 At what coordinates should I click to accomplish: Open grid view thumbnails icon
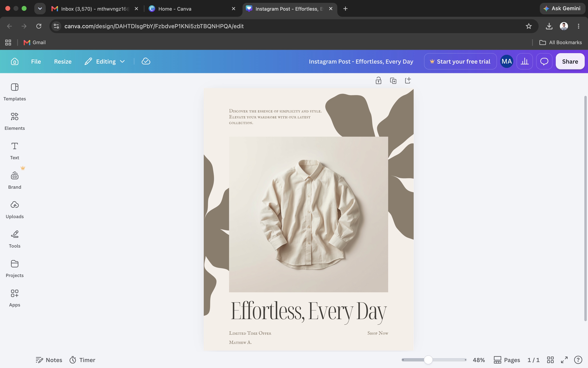(x=550, y=360)
